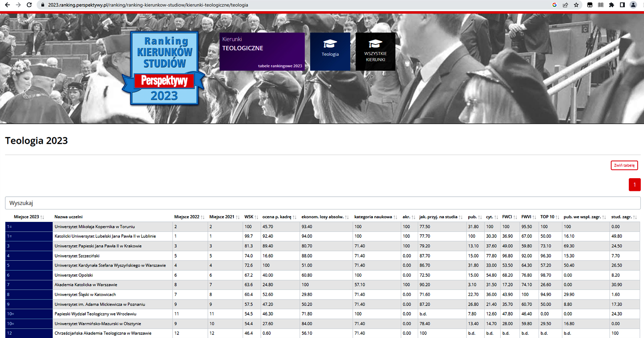Open the extensions puzzle icon

pos(611,5)
